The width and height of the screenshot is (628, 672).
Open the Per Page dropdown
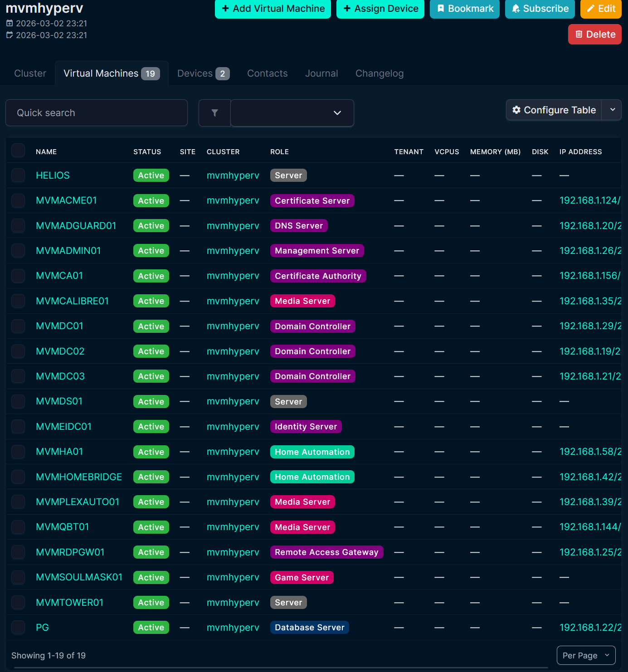point(586,655)
